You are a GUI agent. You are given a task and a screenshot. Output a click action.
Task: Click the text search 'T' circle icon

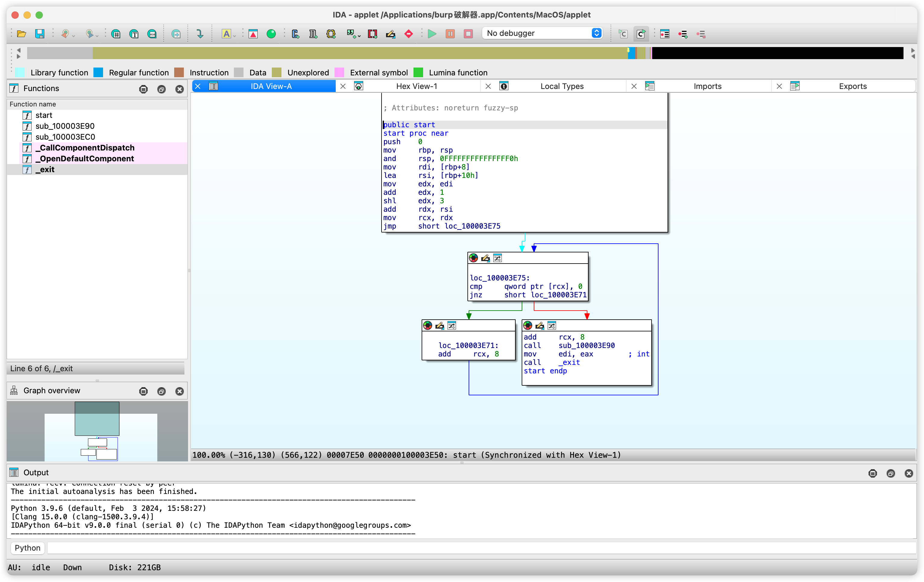pos(134,34)
